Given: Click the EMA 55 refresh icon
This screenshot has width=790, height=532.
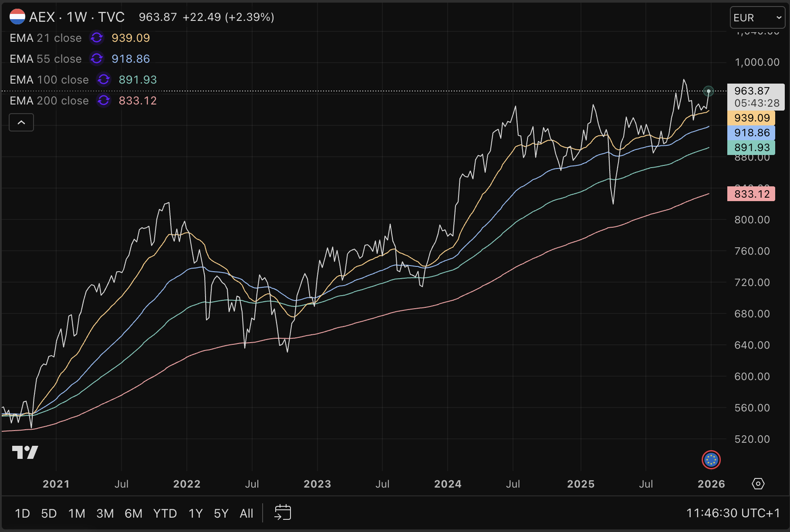Looking at the screenshot, I should click(x=97, y=59).
